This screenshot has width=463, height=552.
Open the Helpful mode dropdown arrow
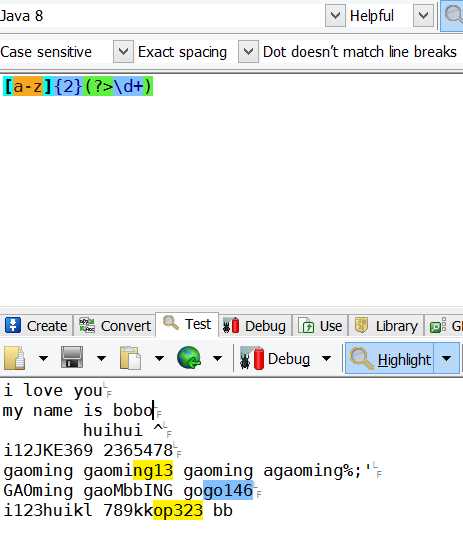pyautogui.click(x=423, y=15)
